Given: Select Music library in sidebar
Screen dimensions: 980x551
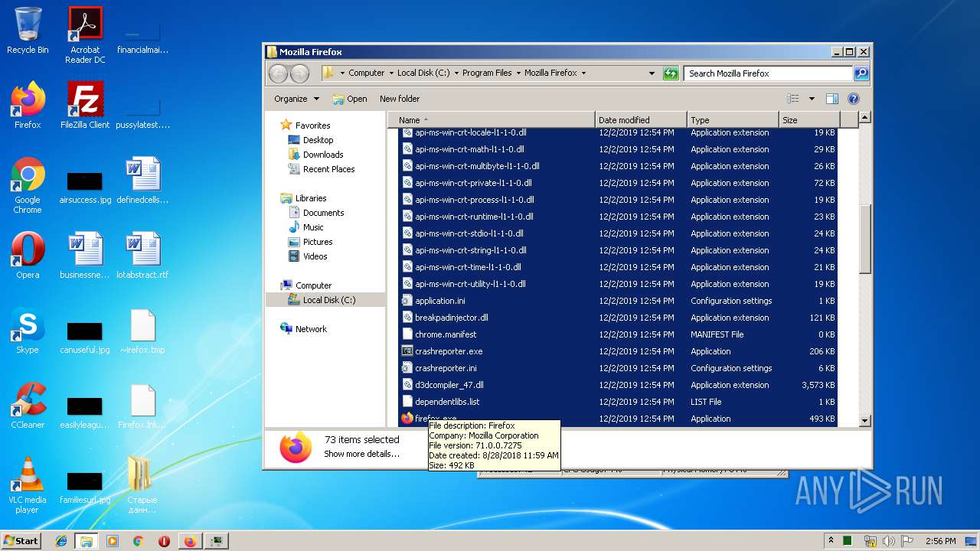Looking at the screenshot, I should click(313, 227).
